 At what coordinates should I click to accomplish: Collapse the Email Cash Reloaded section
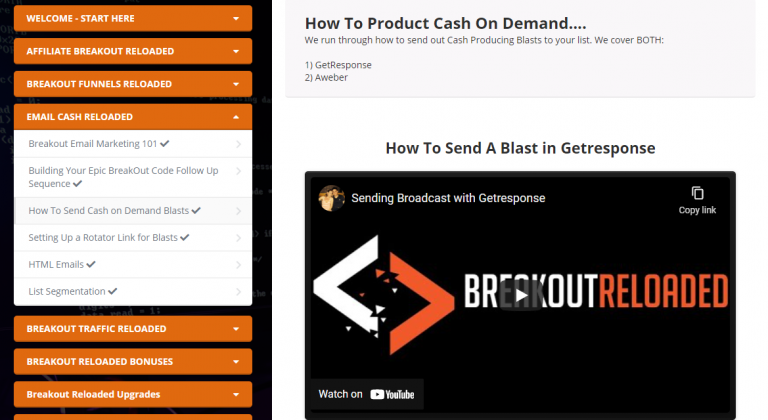(133, 117)
